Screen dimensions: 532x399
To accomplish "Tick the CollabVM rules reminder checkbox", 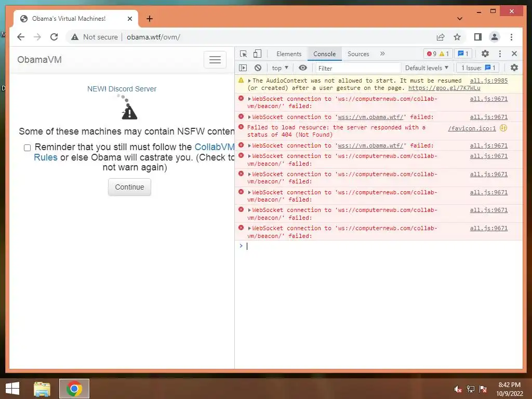I will pyautogui.click(x=27, y=148).
